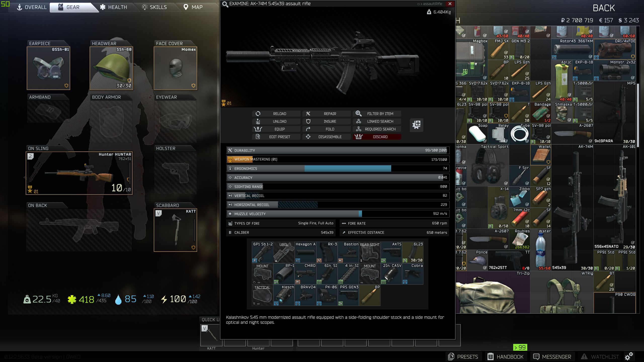Select the Hunter rifle on sling
644x362 pixels.
pyautogui.click(x=79, y=173)
